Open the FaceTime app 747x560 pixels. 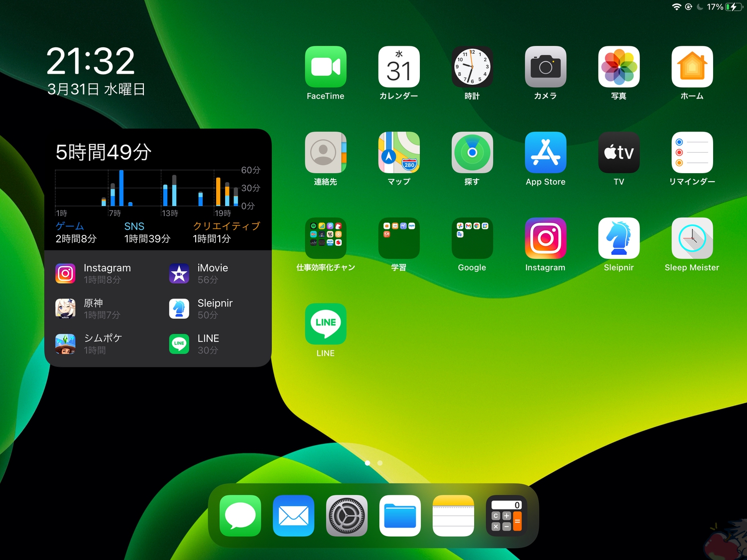pyautogui.click(x=326, y=67)
